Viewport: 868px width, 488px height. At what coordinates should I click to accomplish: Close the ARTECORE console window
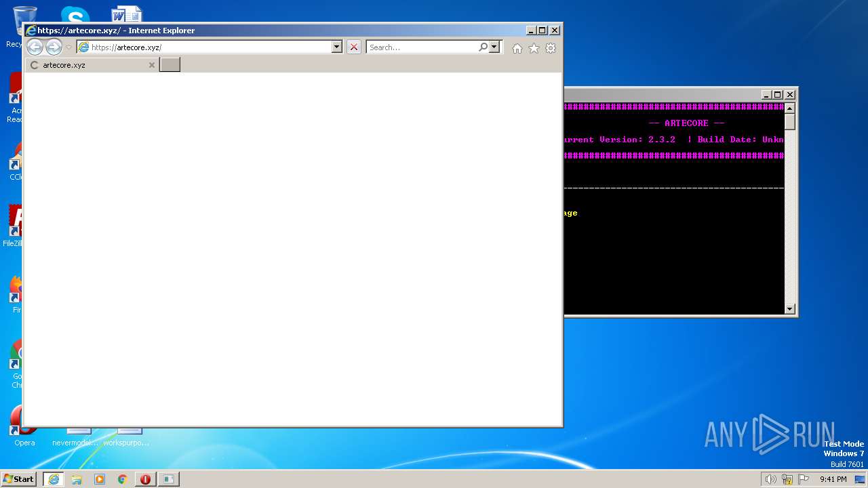789,95
